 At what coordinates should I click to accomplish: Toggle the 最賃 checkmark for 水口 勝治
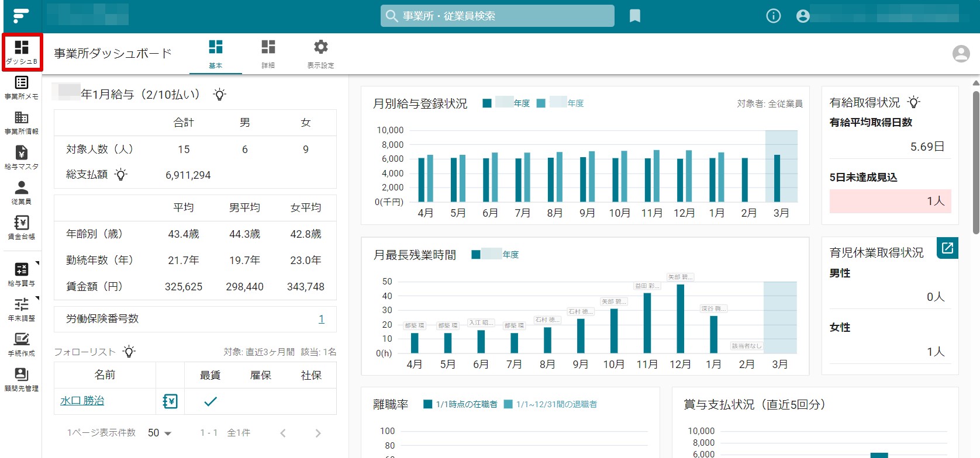coord(210,401)
